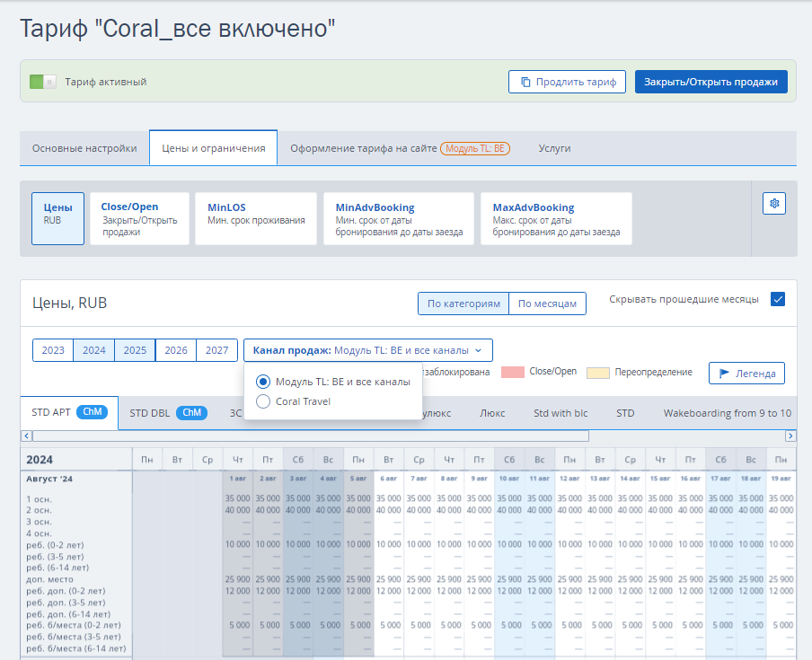The width and height of the screenshot is (812, 660).
Task: Open the gear settings icon
Action: tap(774, 204)
